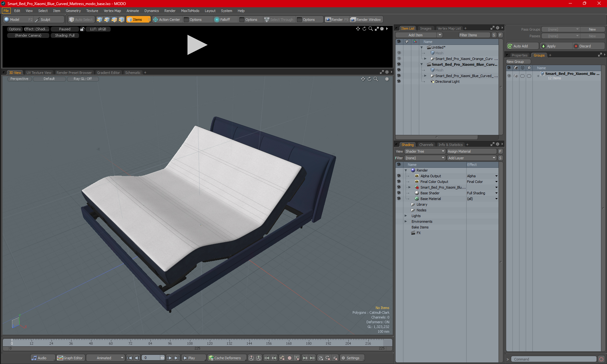Open the Animated keying mode dropdown
This screenshot has width=607, height=364.
coord(106,358)
